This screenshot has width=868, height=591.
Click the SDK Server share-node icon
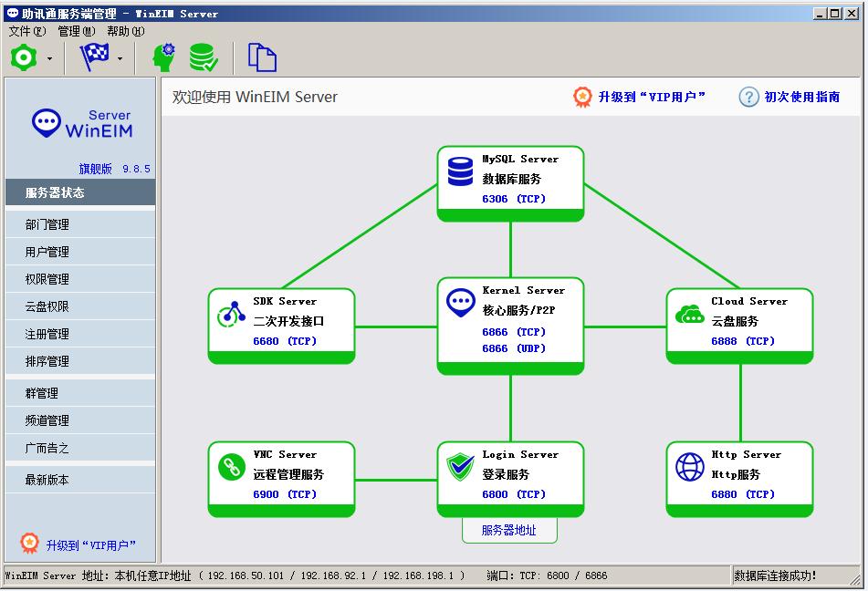tap(232, 315)
